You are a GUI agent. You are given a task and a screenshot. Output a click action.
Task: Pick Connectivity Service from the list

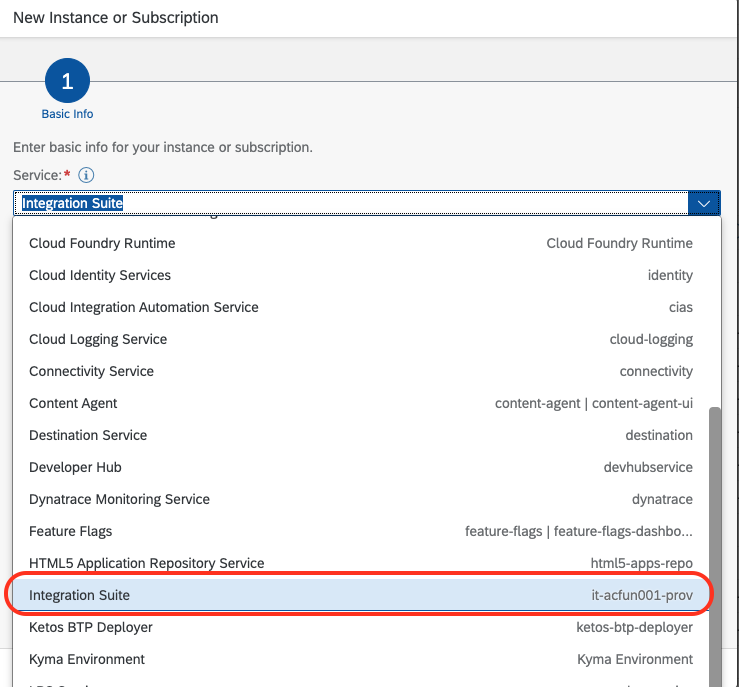point(361,371)
